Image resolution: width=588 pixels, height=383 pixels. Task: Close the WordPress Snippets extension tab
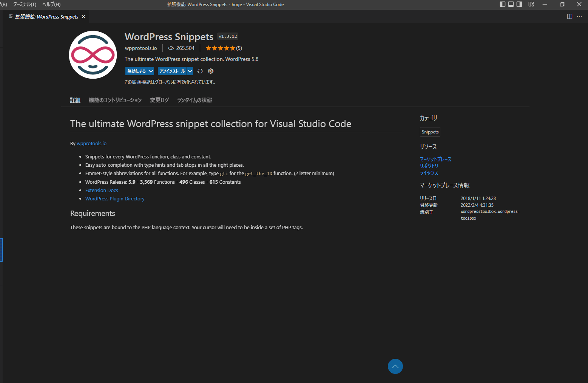[83, 17]
